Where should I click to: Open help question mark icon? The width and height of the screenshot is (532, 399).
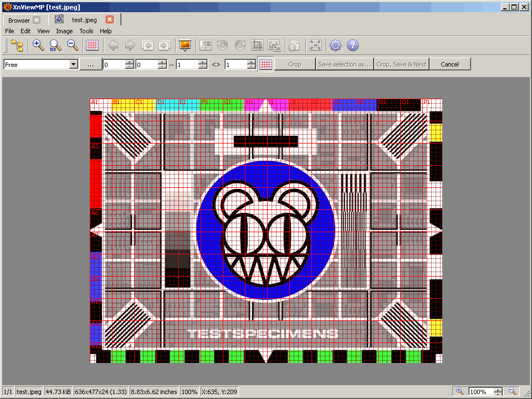353,45
